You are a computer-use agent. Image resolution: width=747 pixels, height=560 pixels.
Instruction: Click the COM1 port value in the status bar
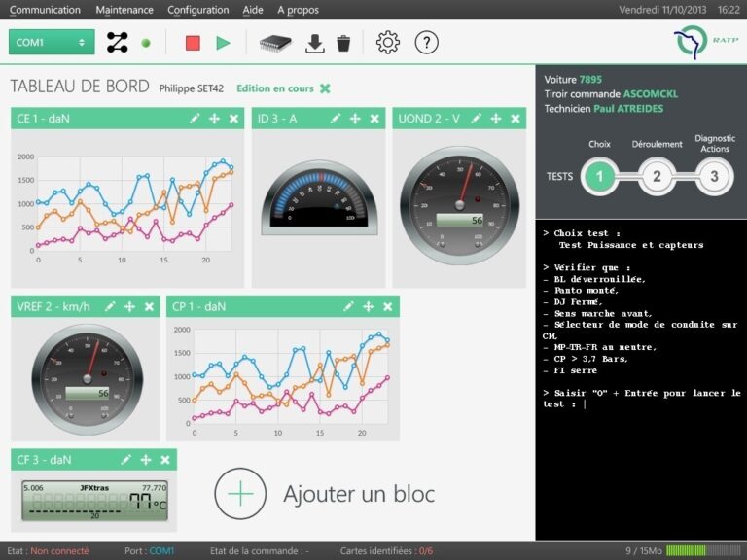[162, 551]
